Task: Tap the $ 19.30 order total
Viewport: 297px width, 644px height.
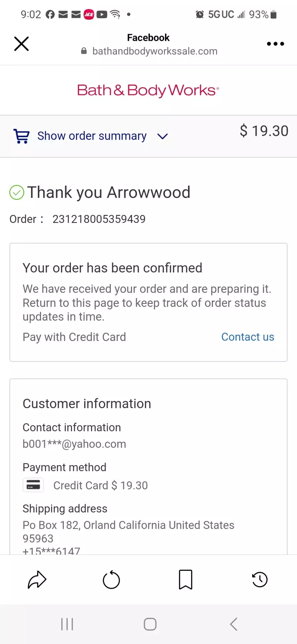Action: click(264, 131)
